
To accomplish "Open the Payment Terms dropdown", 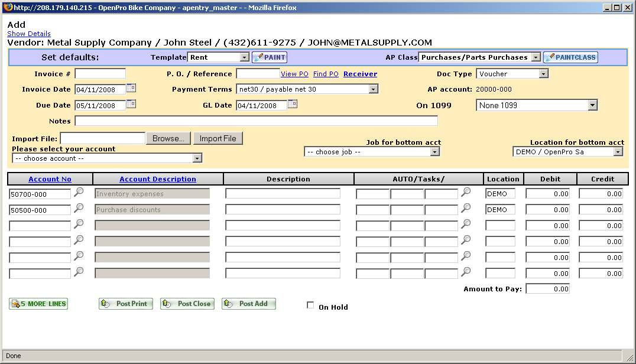I will (x=373, y=89).
